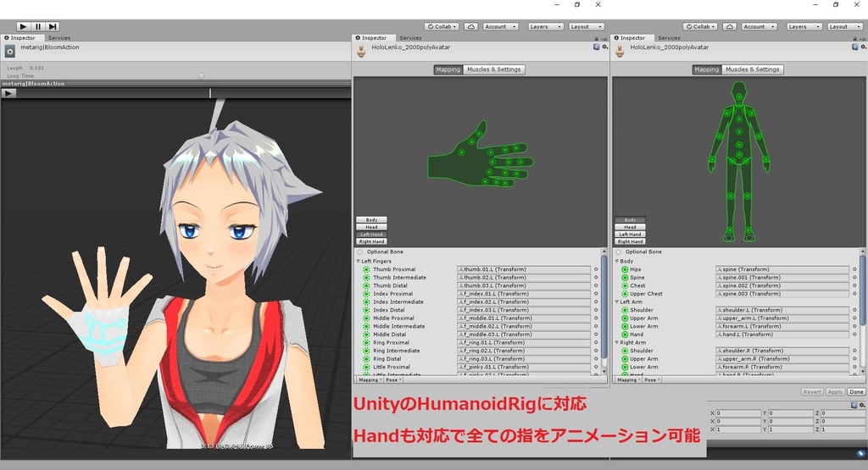Switch to Services tab in right window
Image resolution: width=868 pixels, height=470 pixels.
[x=669, y=38]
